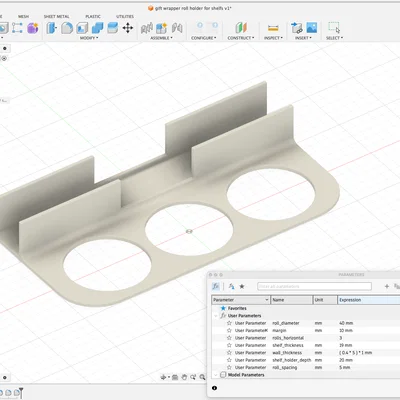The image size is (400, 400).
Task: Click the Look At icon in navigation bar
Action: [175, 377]
